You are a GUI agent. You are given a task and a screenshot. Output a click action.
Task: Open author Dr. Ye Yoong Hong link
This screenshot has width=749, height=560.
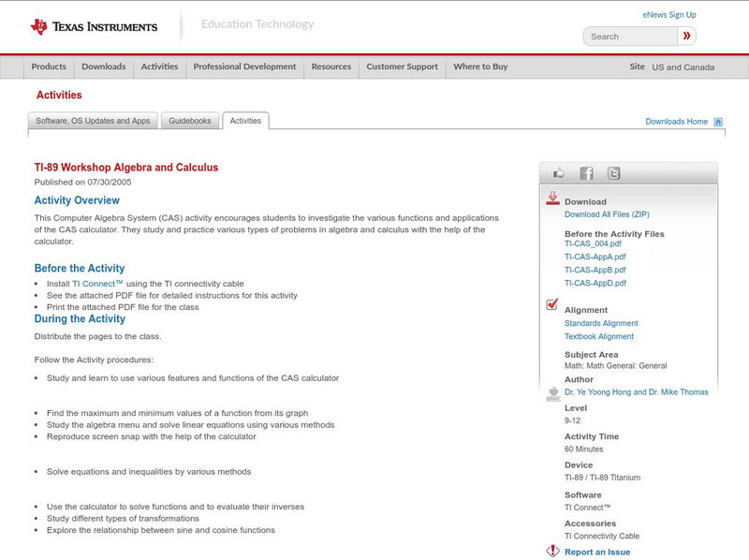pyautogui.click(x=637, y=392)
